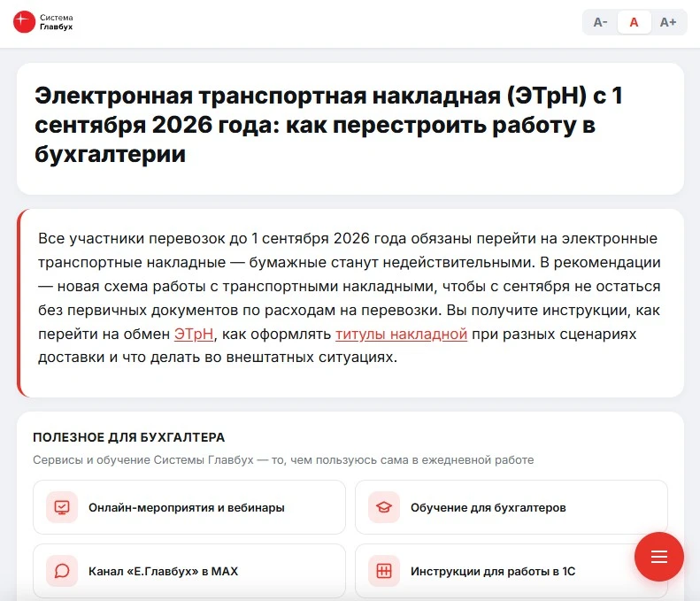Open the red floating hamburger menu button
This screenshot has width=700, height=601.
pos(659,557)
